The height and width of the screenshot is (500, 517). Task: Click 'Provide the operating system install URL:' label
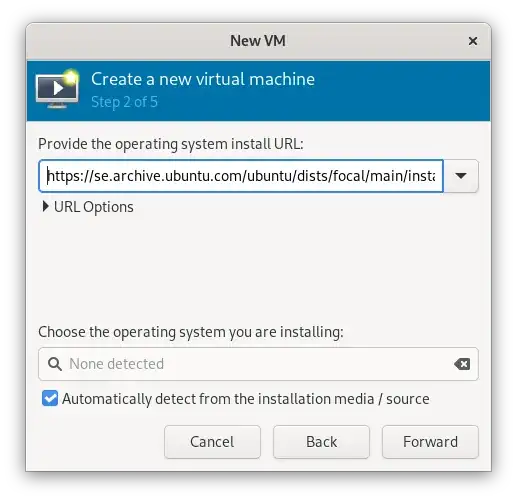(x=171, y=144)
